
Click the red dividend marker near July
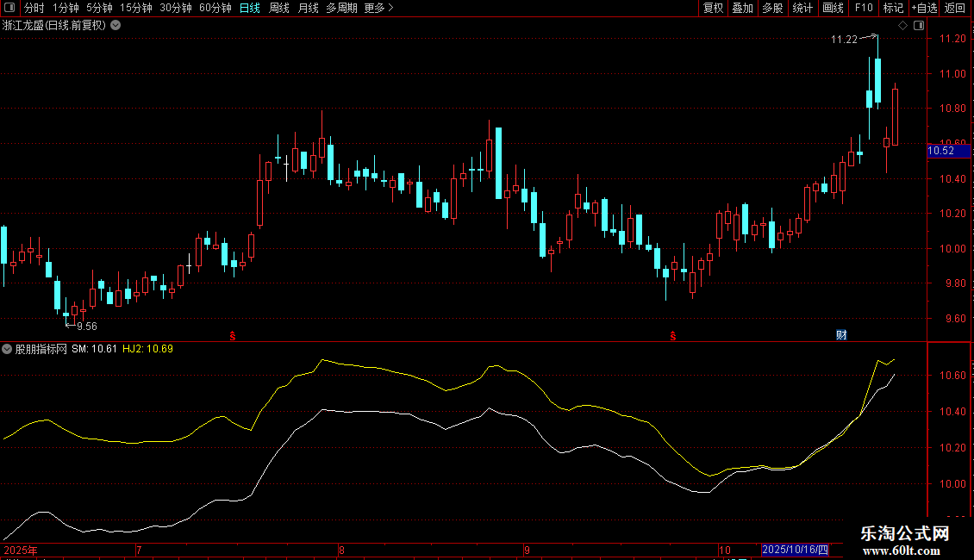point(232,334)
